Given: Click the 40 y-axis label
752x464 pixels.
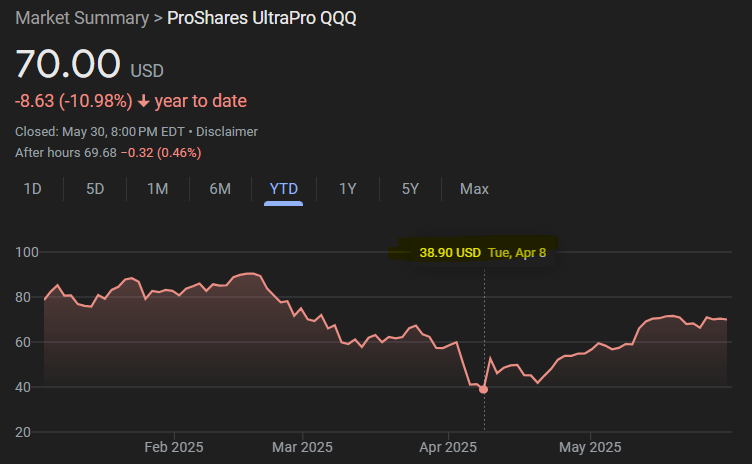Looking at the screenshot, I should (x=23, y=387).
